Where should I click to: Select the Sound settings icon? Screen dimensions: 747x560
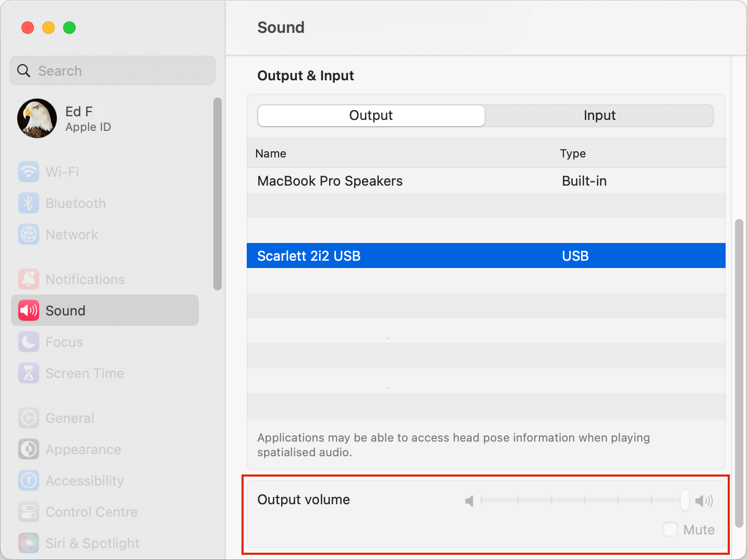[29, 310]
